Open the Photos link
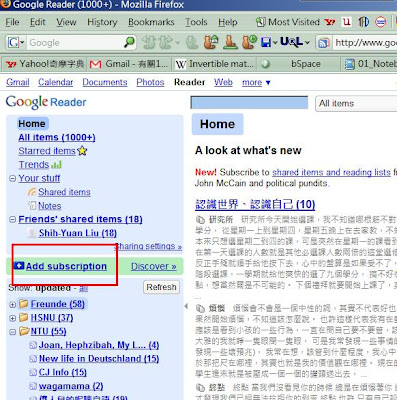Screen dimensions: 397x400 click(150, 82)
